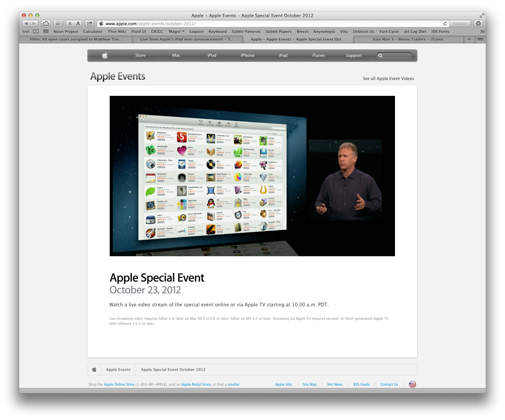Viewport: 505px width, 420px height.
Task: Click the Apple logo in site navigation
Action: (x=105, y=55)
